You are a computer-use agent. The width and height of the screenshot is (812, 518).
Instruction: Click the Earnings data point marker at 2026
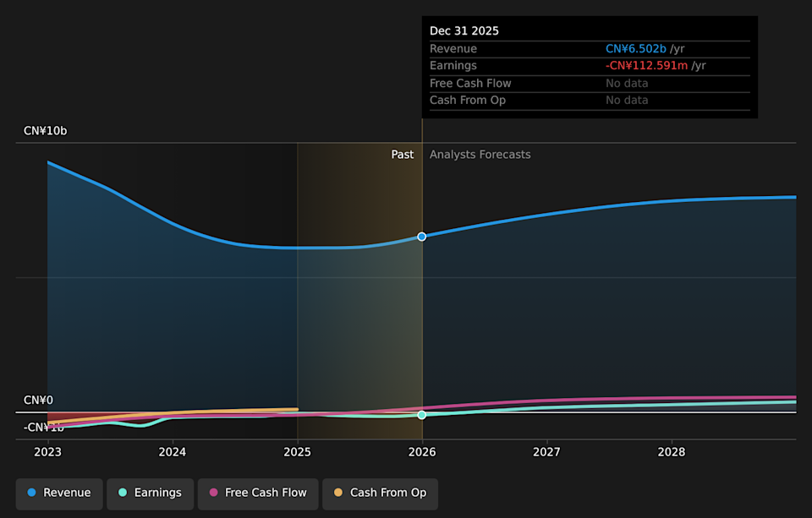422,415
